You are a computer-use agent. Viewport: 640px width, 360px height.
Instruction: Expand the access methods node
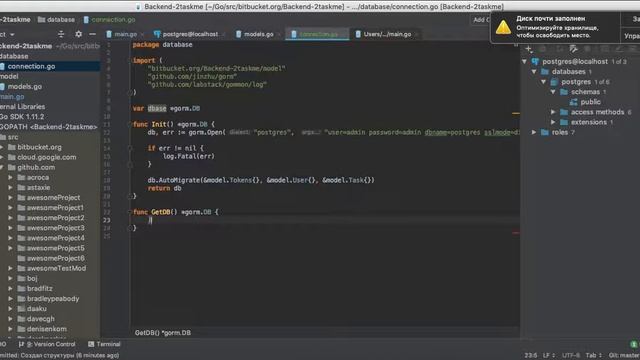pos(553,112)
